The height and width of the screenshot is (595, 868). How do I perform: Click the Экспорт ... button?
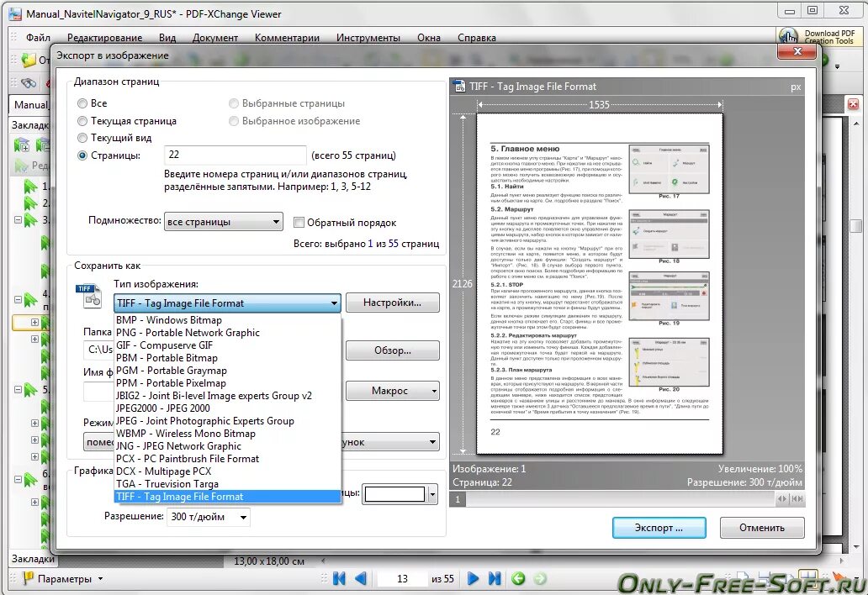[659, 528]
